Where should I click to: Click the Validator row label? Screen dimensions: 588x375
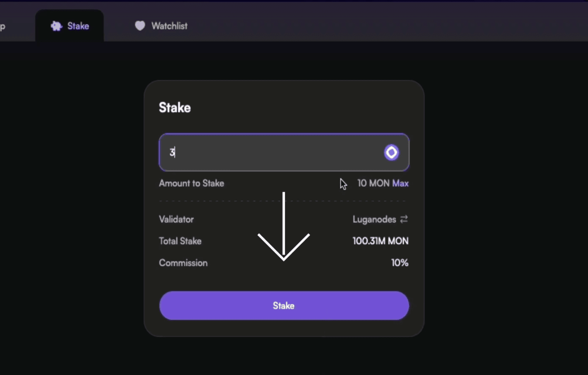coord(176,219)
